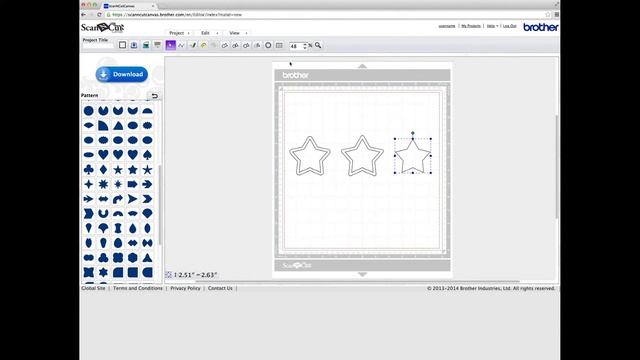Click the up arrow above the mat

(x=362, y=66)
